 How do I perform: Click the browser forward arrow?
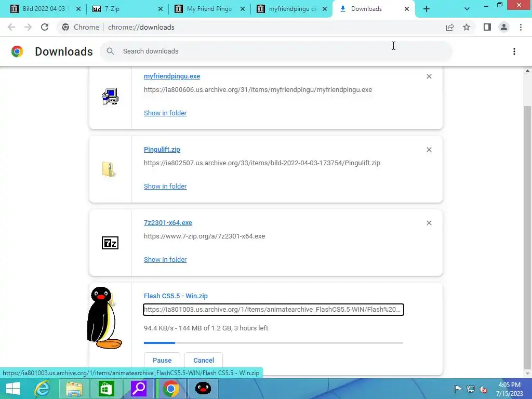28,27
